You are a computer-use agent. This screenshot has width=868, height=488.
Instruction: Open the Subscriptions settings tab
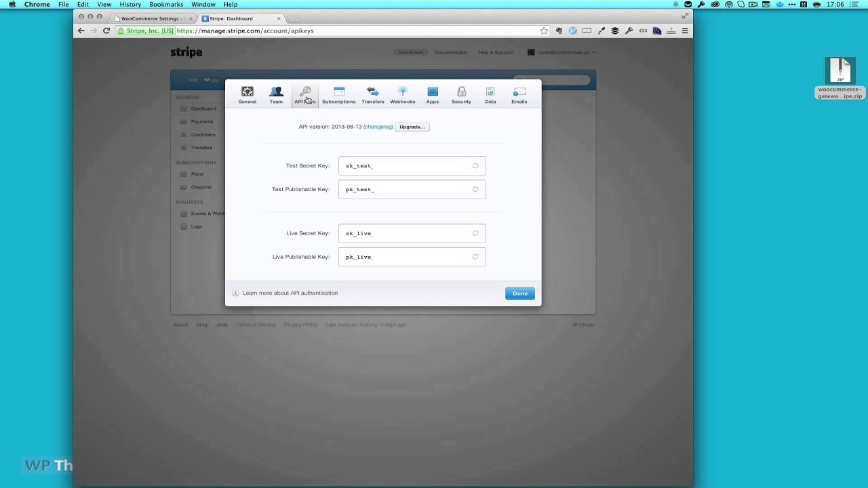[x=338, y=95]
